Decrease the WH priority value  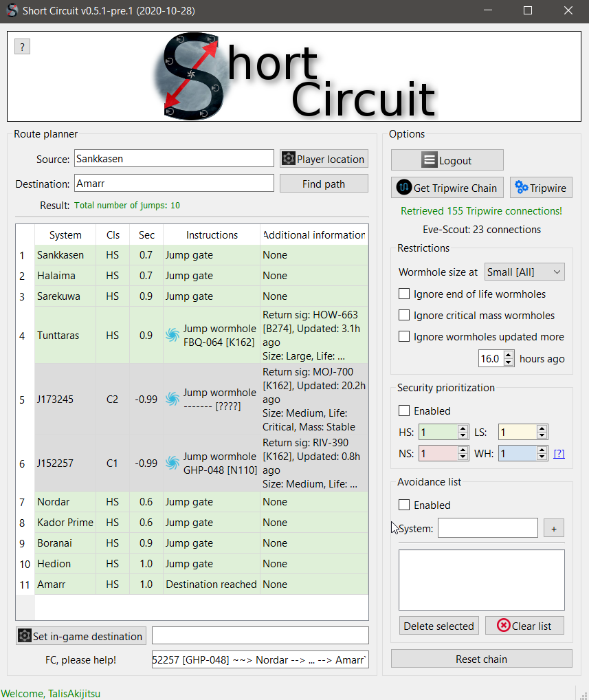(542, 457)
